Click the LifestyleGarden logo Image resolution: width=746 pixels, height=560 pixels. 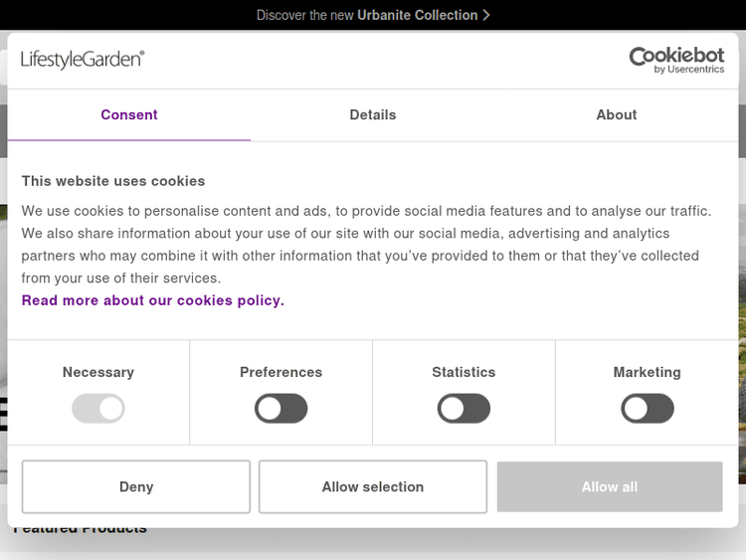coord(83,59)
